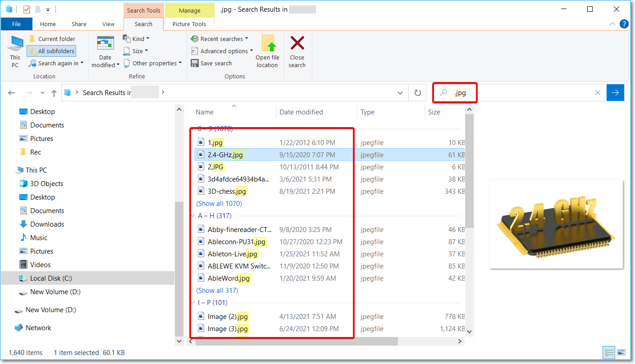This screenshot has height=364, width=635.
Task: Open the File menu tab
Action: (16, 24)
